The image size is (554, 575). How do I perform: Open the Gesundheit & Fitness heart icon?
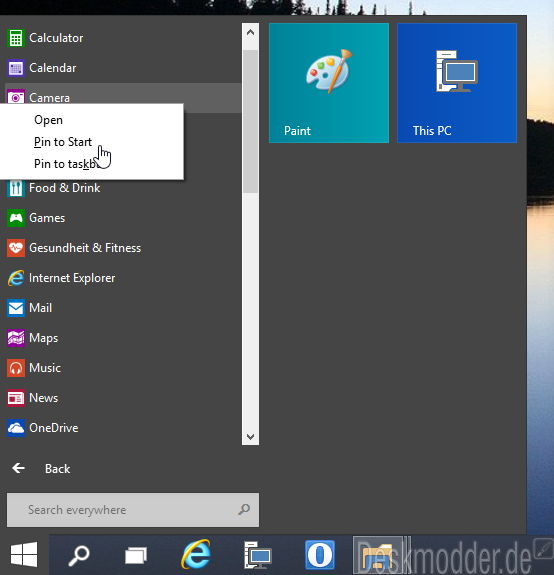(16, 248)
